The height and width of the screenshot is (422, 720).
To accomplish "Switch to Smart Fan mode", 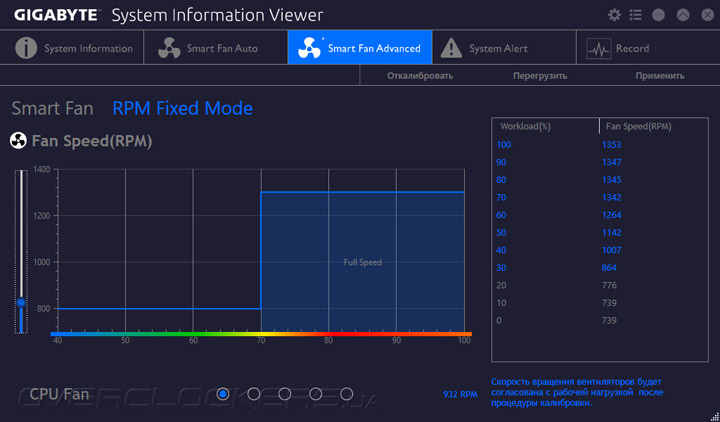I will [x=52, y=109].
